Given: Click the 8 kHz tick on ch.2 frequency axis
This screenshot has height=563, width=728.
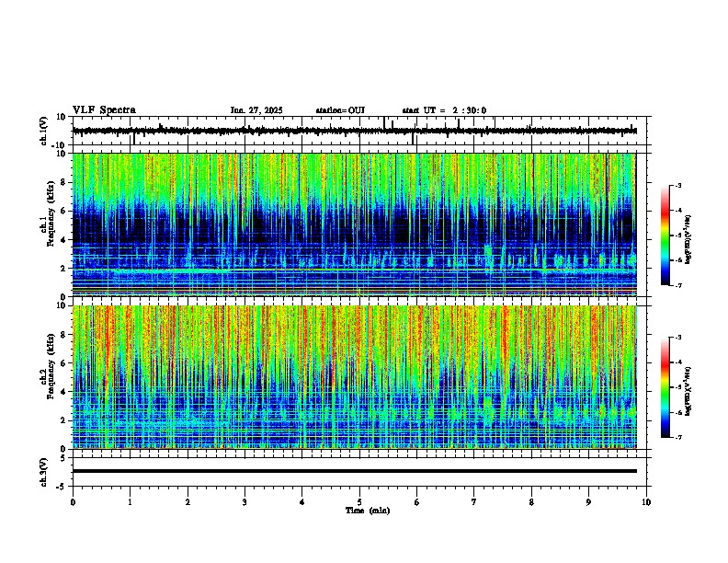Looking at the screenshot, I should 63,335.
